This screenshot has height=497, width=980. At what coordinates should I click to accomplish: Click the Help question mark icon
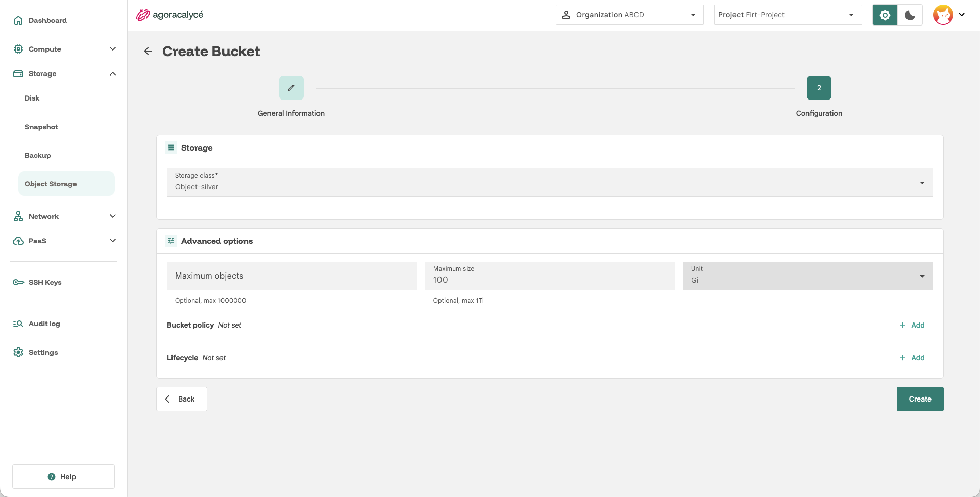pyautogui.click(x=52, y=477)
